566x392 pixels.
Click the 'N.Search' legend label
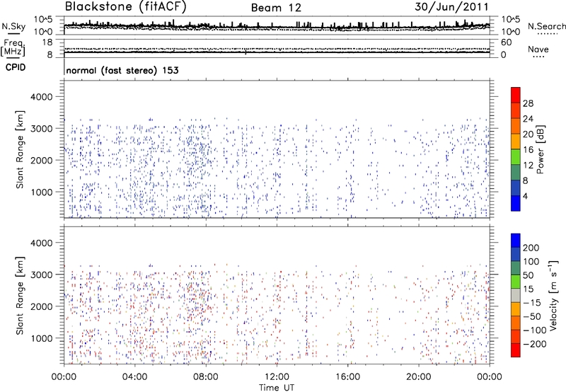[546, 26]
